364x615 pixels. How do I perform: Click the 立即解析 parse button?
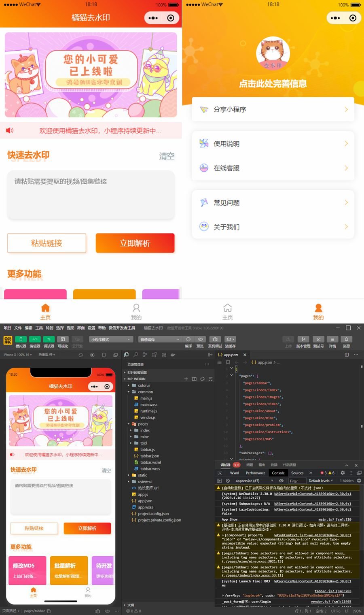pos(135,243)
